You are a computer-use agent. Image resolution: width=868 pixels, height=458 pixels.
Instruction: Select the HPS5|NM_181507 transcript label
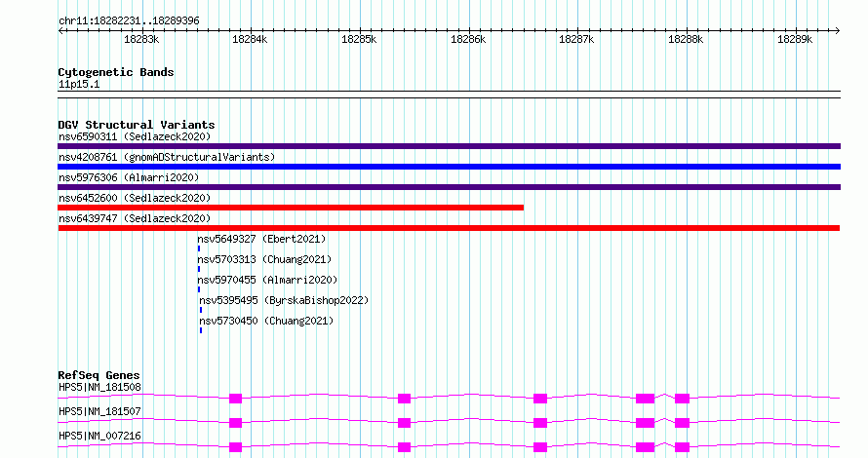pyautogui.click(x=99, y=411)
